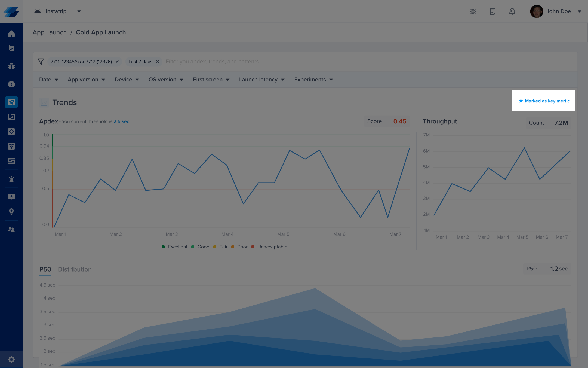The width and height of the screenshot is (588, 368).
Task: Click the Marked as key metric link
Action: click(547, 101)
